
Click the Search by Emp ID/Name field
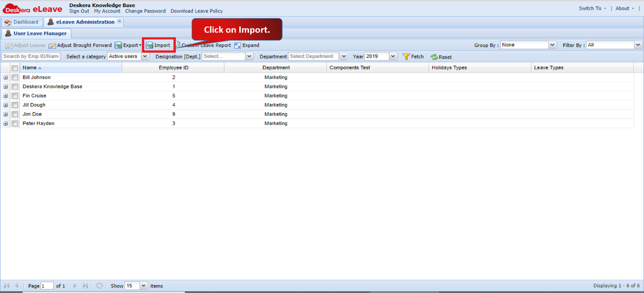pos(31,56)
